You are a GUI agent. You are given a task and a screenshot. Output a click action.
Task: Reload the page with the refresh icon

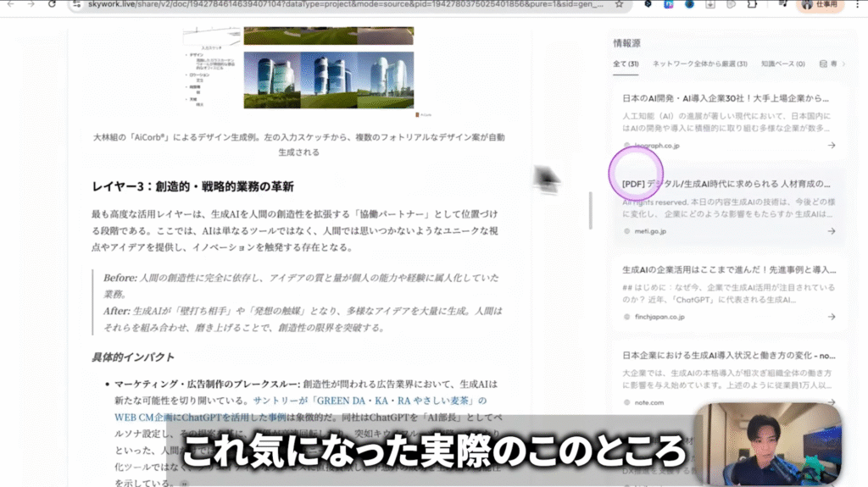[x=53, y=4]
